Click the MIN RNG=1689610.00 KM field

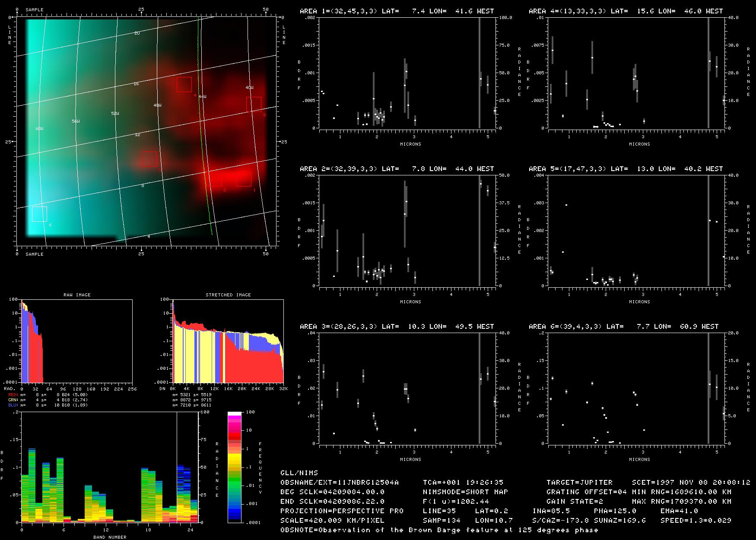681,492
